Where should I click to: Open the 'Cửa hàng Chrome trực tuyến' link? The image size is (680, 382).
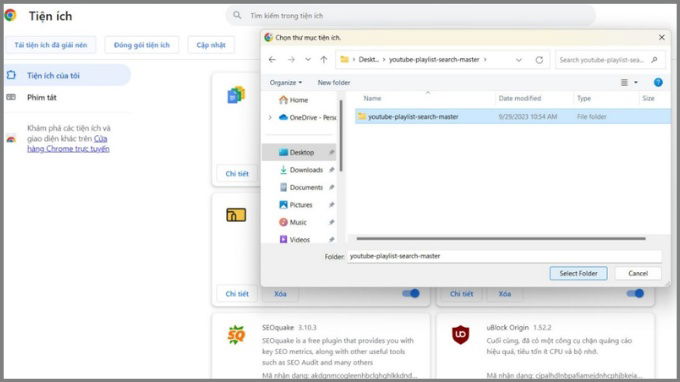pos(68,144)
